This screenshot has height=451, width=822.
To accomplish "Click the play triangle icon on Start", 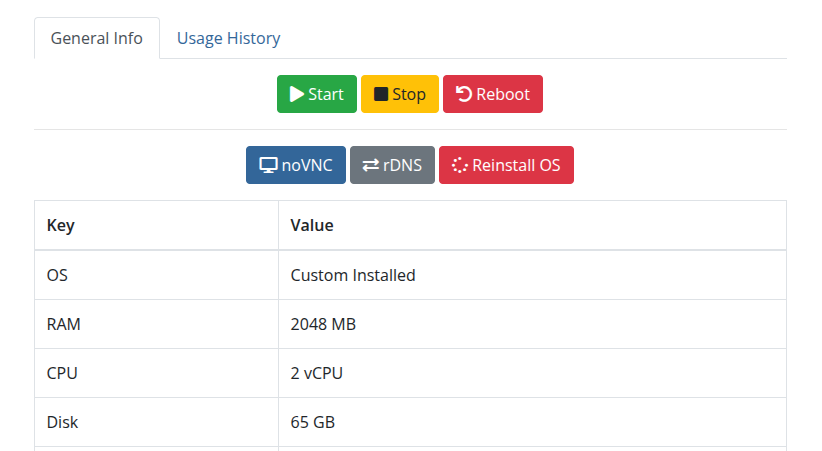I will tap(297, 94).
